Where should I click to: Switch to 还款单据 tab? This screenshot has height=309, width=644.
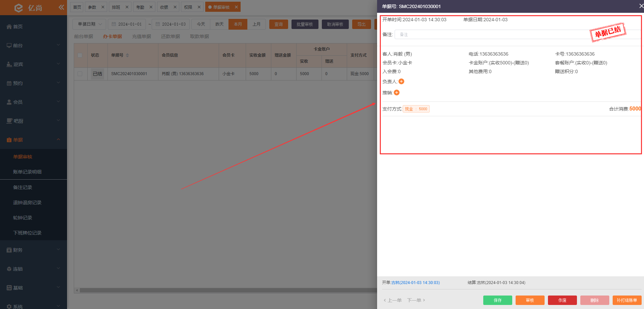click(171, 36)
